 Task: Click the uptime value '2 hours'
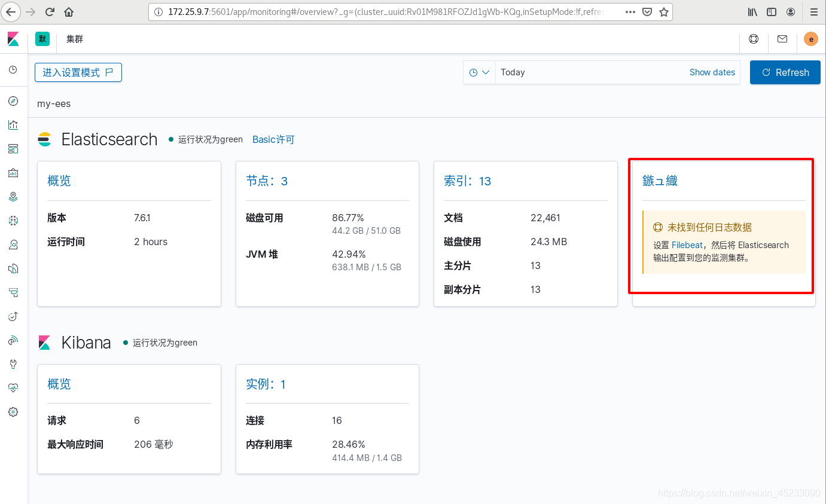pyautogui.click(x=151, y=242)
